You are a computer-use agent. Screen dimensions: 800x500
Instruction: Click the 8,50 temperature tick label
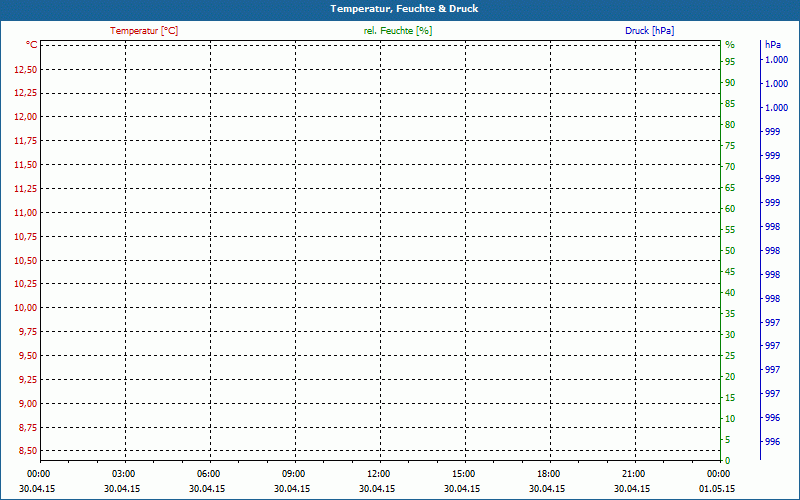click(x=28, y=451)
